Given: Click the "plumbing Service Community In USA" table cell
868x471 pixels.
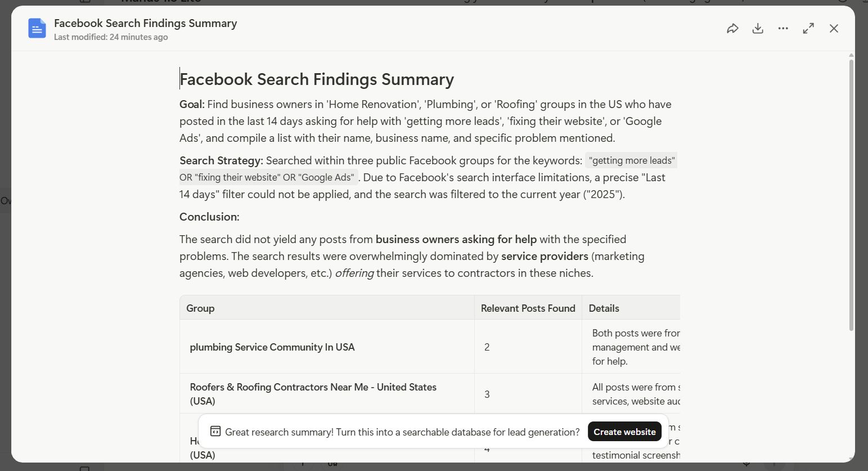Looking at the screenshot, I should click(x=272, y=347).
